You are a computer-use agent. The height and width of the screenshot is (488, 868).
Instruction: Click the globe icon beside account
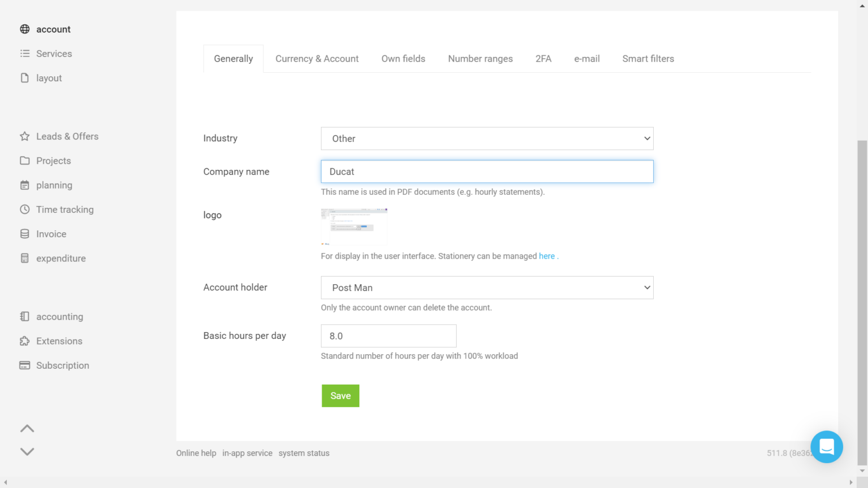click(x=25, y=29)
